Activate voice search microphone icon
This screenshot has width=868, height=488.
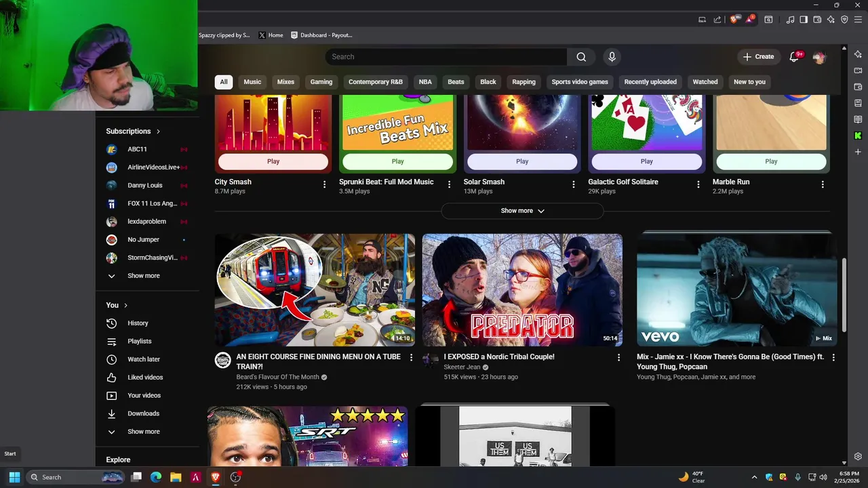coord(612,57)
